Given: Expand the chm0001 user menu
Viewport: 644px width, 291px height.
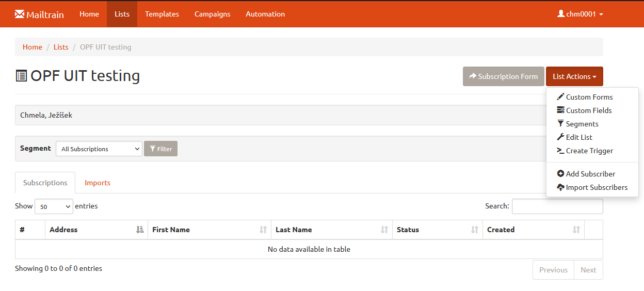Looking at the screenshot, I should (x=580, y=14).
